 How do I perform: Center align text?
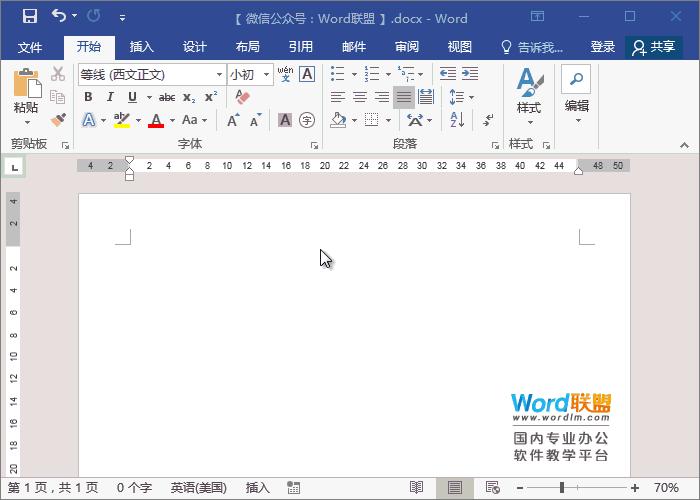360,97
